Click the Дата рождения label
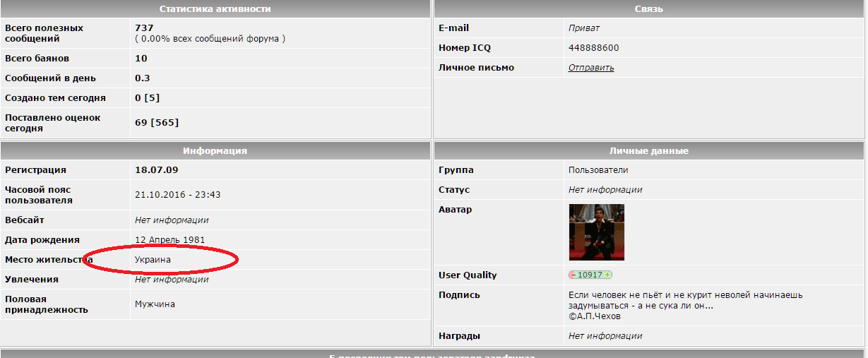 coord(42,240)
